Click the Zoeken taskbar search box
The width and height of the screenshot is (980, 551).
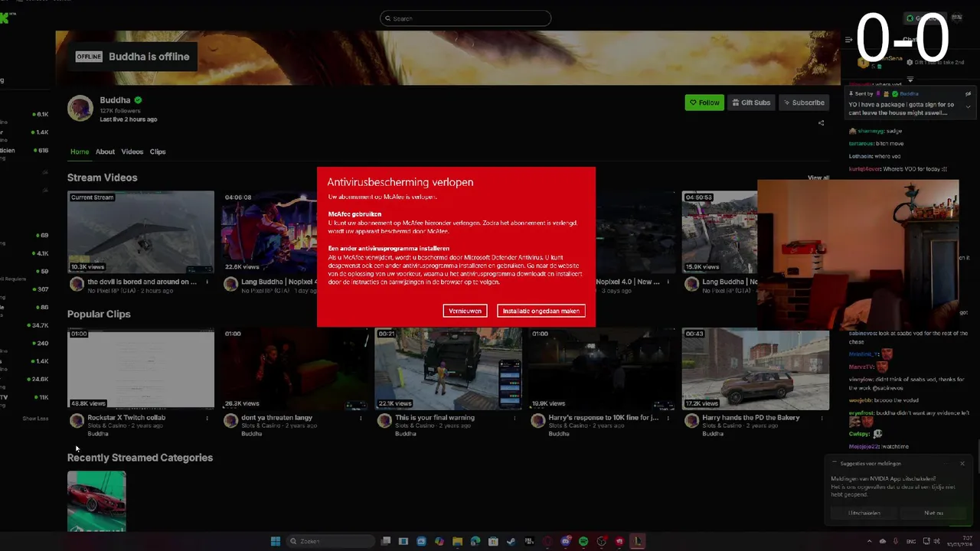330,541
